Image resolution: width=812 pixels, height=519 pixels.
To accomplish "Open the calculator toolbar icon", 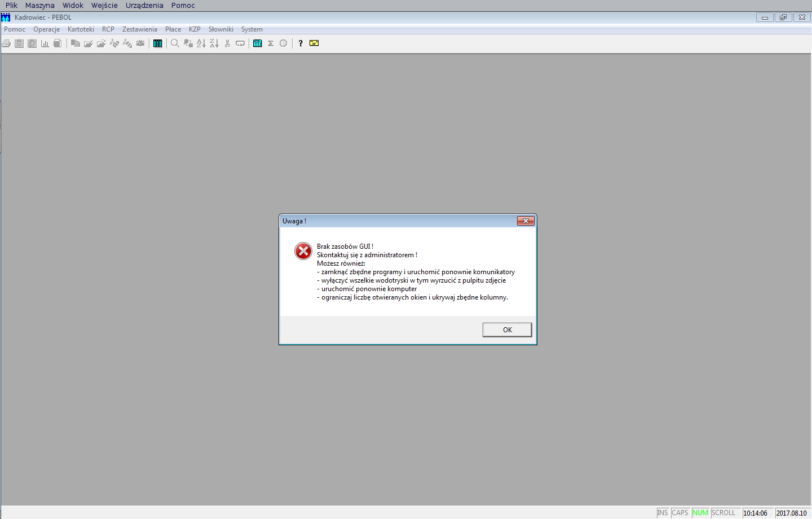I will [258, 43].
